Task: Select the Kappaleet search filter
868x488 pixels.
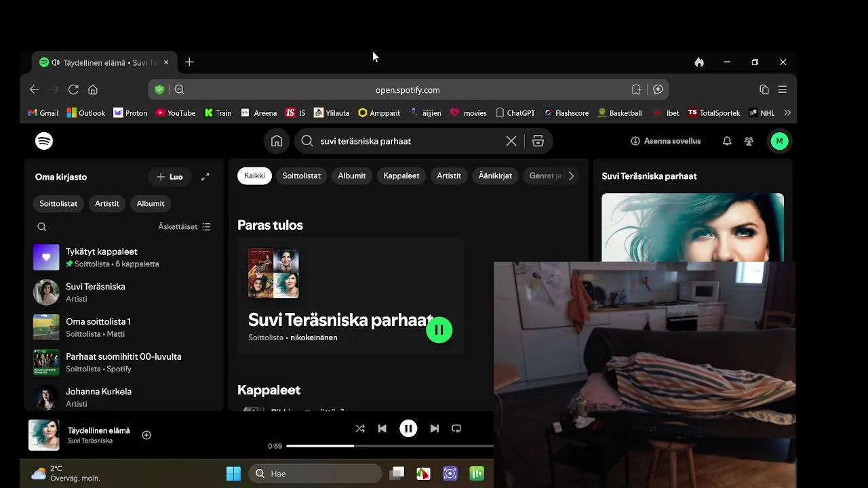Action: click(401, 176)
